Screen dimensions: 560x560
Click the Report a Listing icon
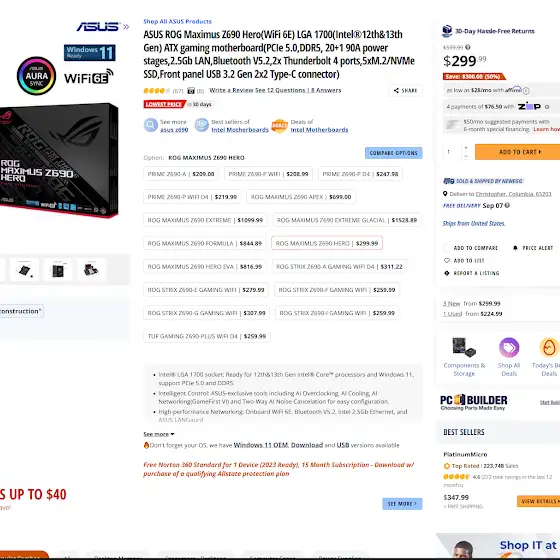coord(446,273)
